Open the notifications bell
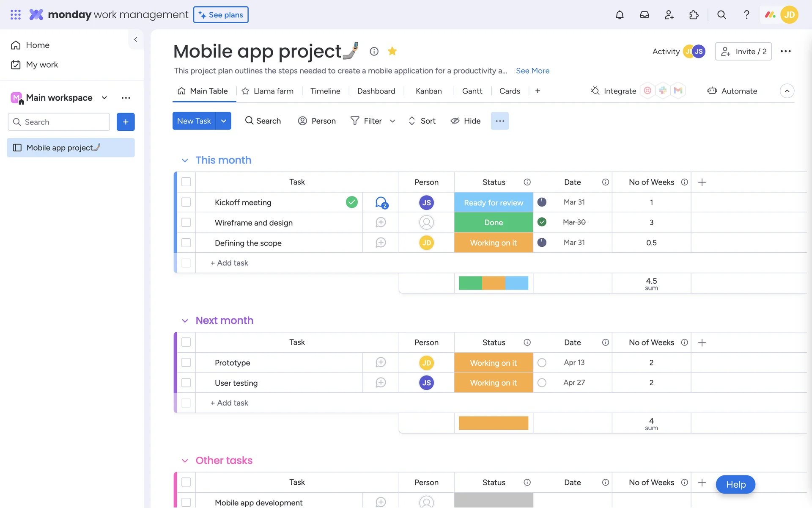 coord(620,15)
